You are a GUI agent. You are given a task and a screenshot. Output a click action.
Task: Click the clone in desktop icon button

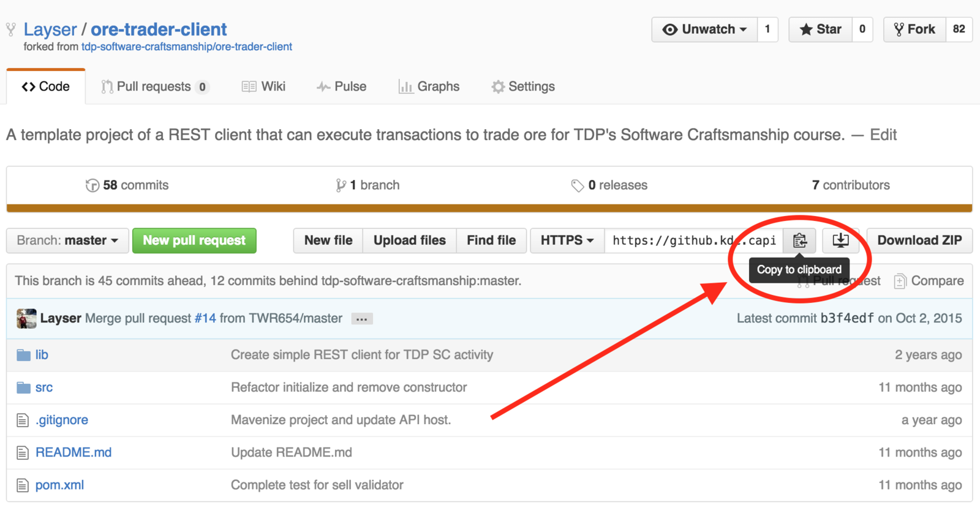click(x=840, y=241)
